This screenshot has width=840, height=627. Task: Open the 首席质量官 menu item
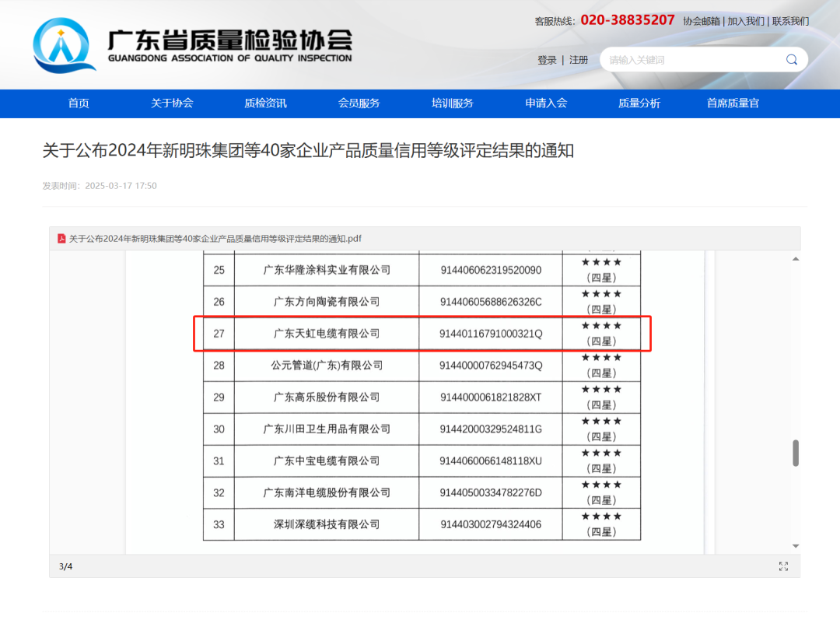733,103
